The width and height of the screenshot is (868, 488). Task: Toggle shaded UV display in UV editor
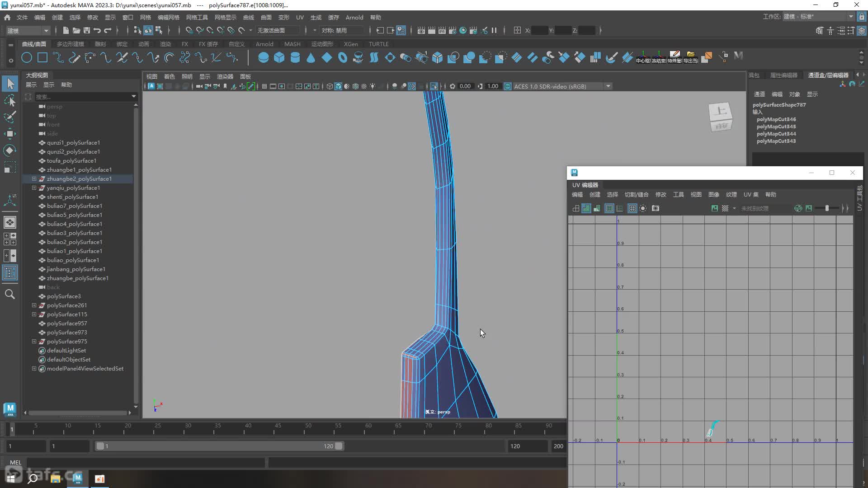click(586, 208)
